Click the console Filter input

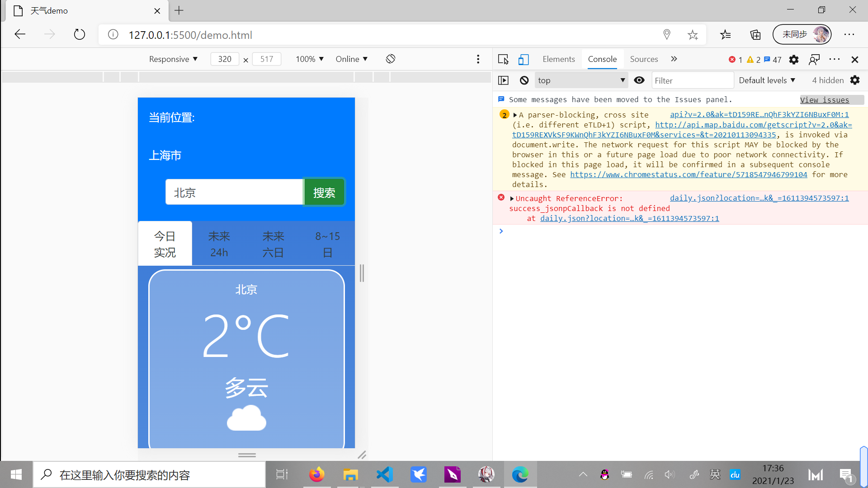click(693, 80)
